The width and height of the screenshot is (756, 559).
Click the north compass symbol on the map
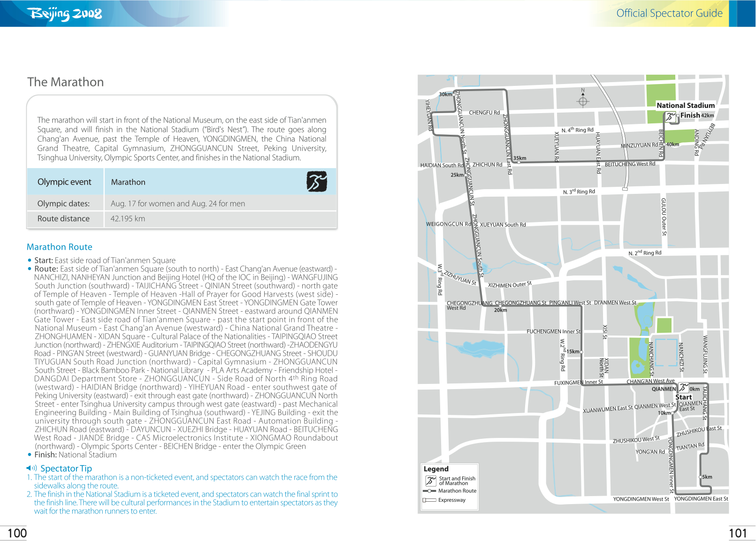click(x=583, y=100)
